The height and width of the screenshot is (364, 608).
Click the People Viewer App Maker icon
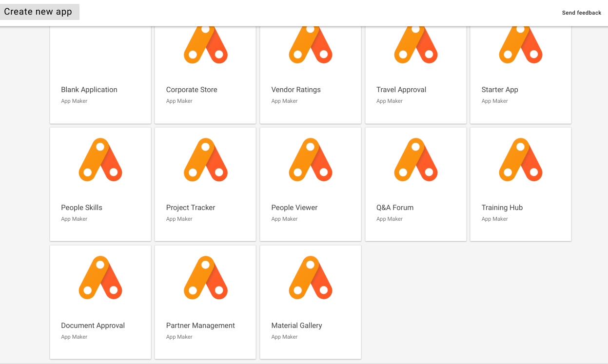coord(311,160)
